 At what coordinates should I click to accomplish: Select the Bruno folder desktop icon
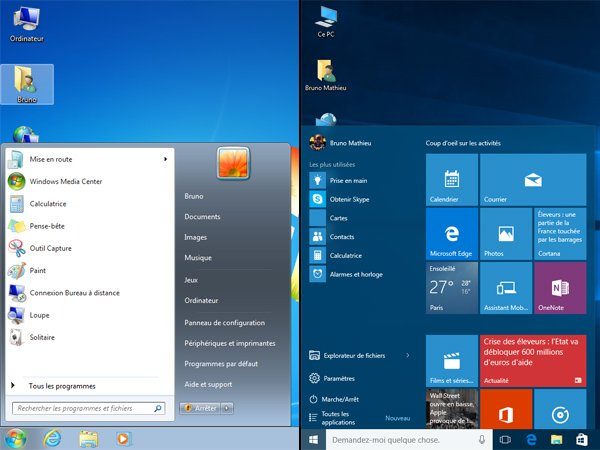tap(27, 84)
